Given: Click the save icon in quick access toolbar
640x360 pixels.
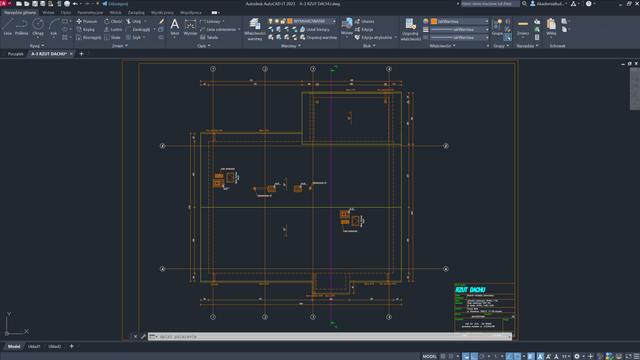Looking at the screenshot, I should click(35, 4).
